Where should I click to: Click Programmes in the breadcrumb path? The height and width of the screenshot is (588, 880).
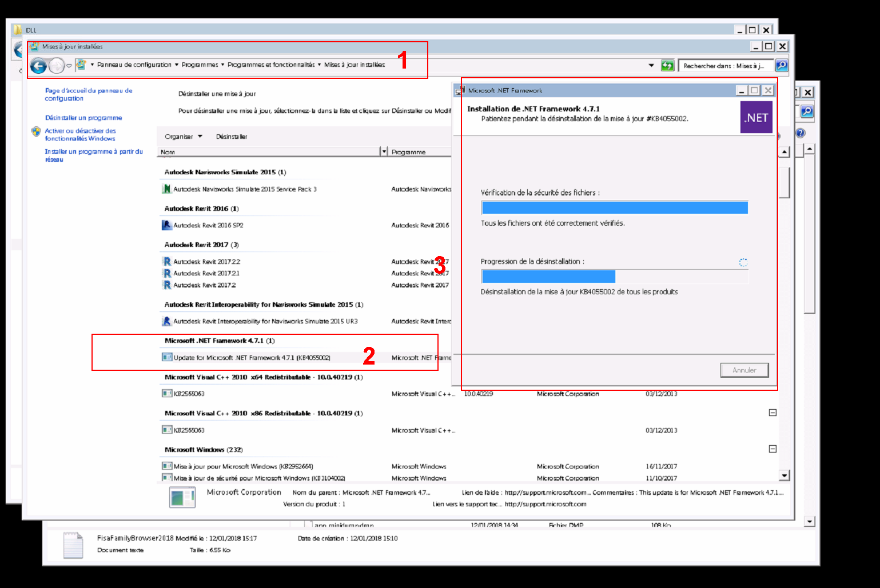click(x=200, y=65)
